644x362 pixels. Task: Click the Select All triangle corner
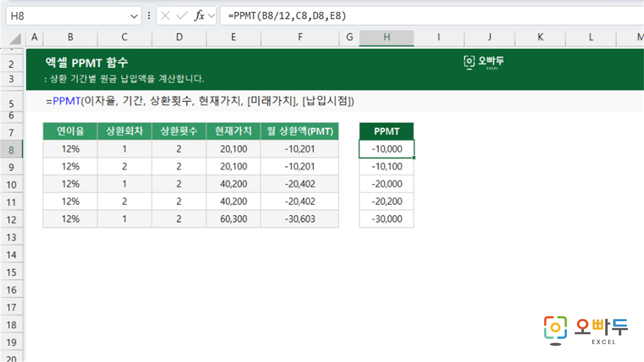[x=15, y=39]
